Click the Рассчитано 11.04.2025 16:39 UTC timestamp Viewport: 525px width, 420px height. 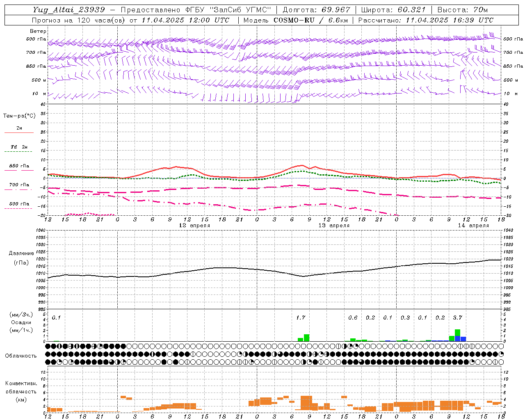click(426, 20)
